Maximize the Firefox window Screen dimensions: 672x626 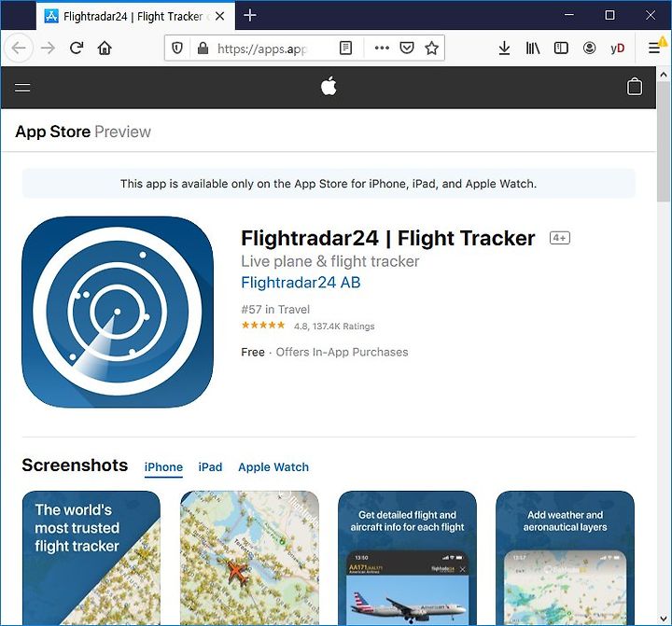[609, 16]
